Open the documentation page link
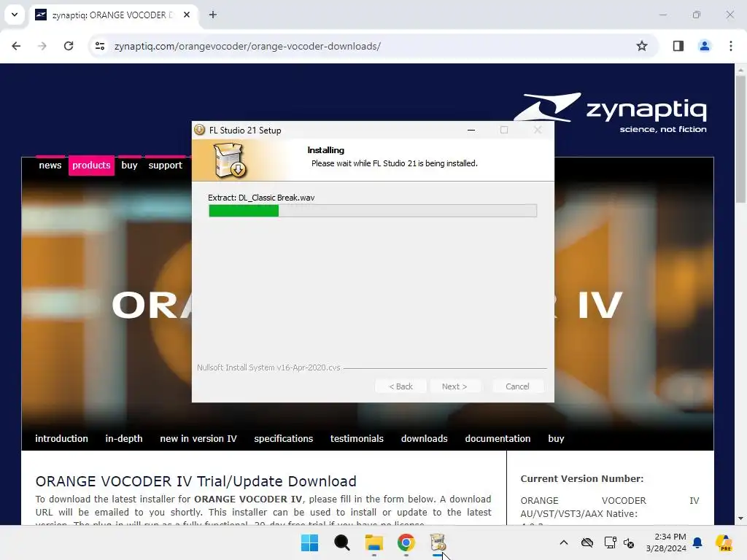The image size is (747, 560). tap(498, 438)
